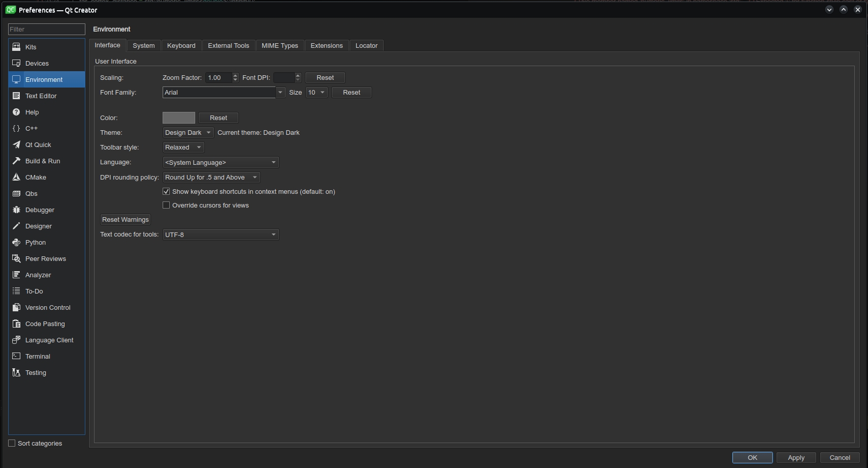Select the C++ braces icon

pos(16,128)
